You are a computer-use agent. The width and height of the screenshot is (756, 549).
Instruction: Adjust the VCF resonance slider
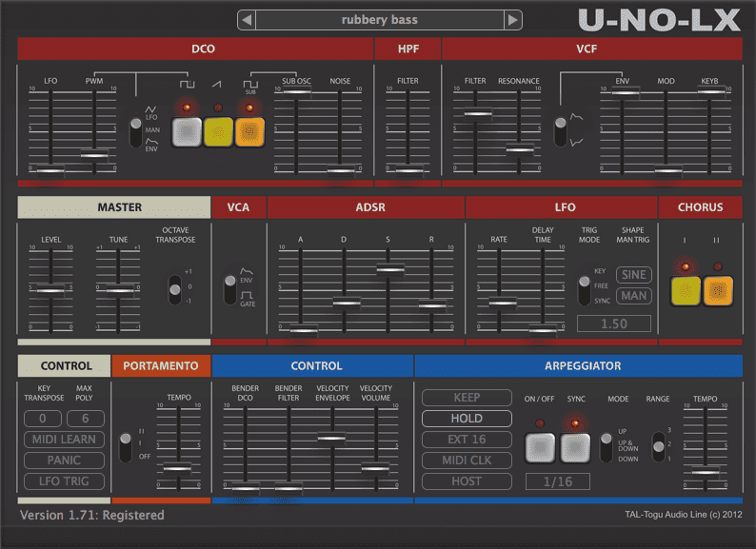[519, 149]
